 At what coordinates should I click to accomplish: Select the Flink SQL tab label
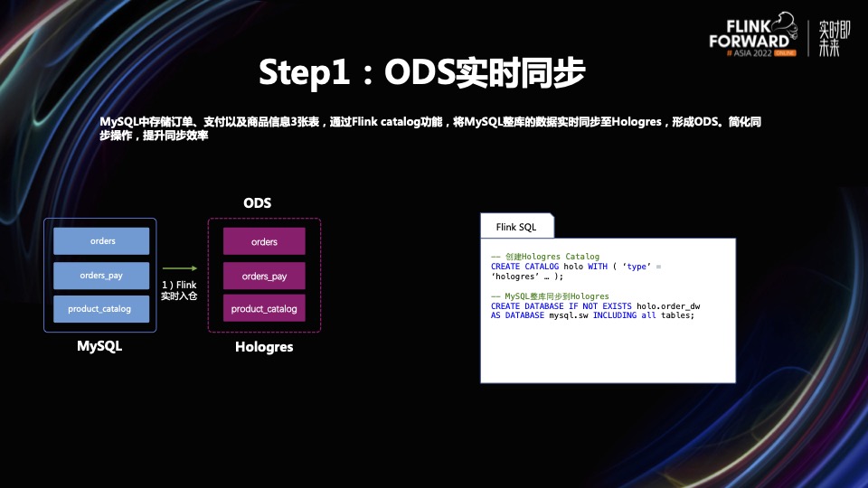click(516, 227)
